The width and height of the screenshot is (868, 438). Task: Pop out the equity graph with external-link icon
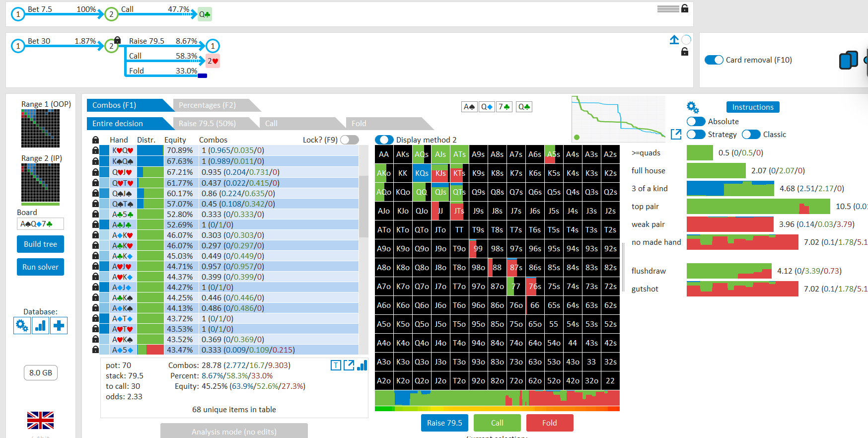676,134
